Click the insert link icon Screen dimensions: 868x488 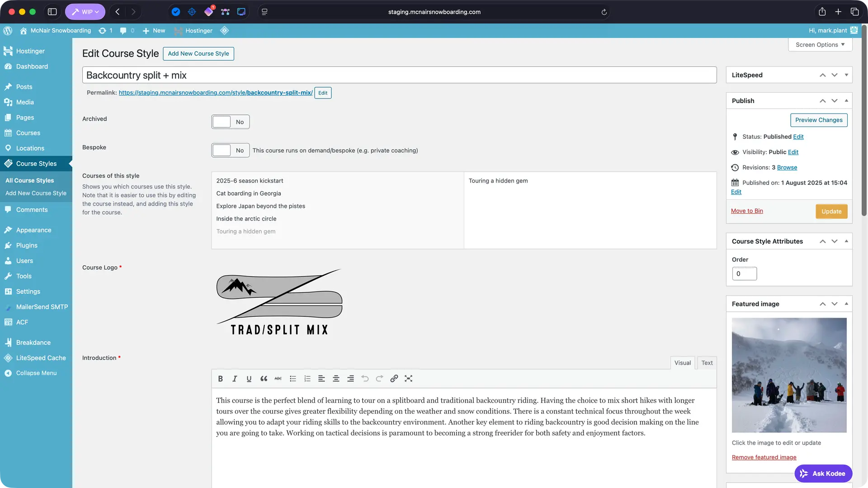pyautogui.click(x=394, y=379)
